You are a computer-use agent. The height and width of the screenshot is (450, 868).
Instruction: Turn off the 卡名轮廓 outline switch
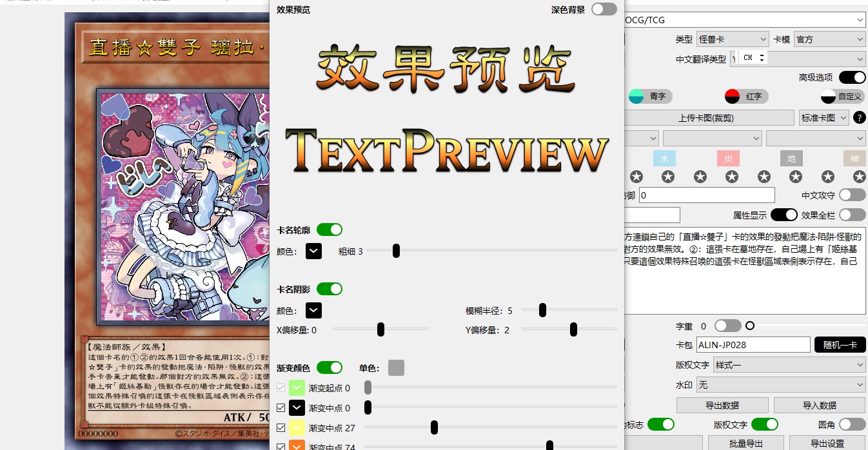tap(329, 230)
